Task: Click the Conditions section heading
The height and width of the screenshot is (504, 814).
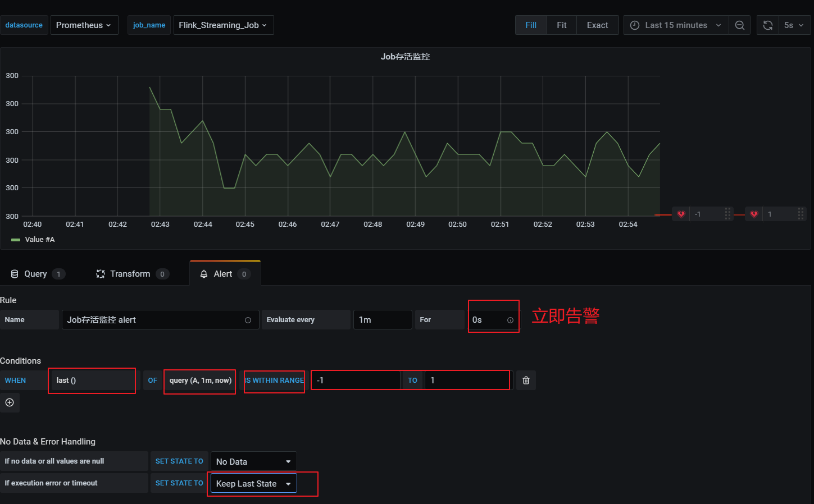Action: point(21,361)
